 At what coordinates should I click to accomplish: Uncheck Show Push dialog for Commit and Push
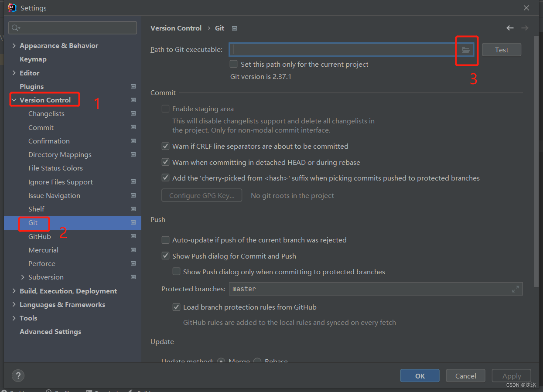[x=165, y=256]
